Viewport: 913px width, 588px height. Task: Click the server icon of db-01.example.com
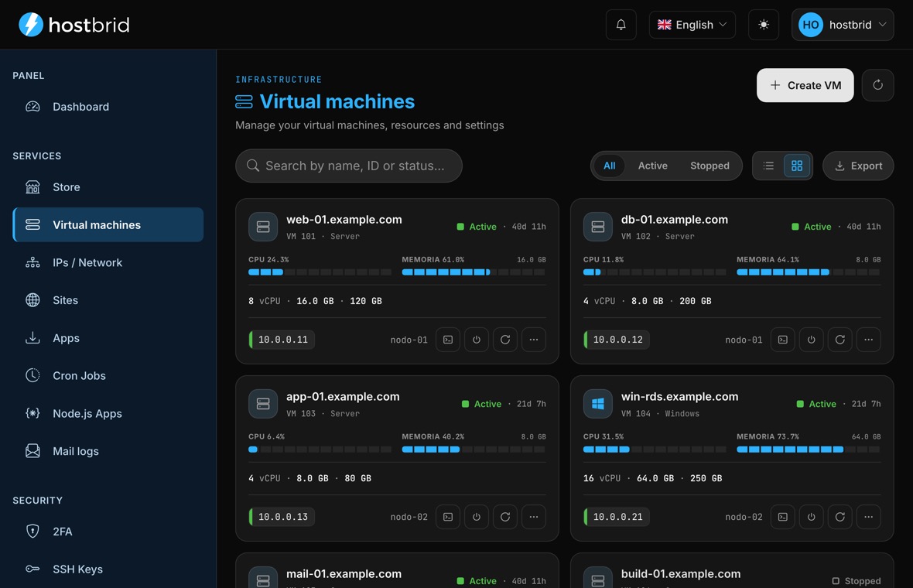click(x=598, y=227)
